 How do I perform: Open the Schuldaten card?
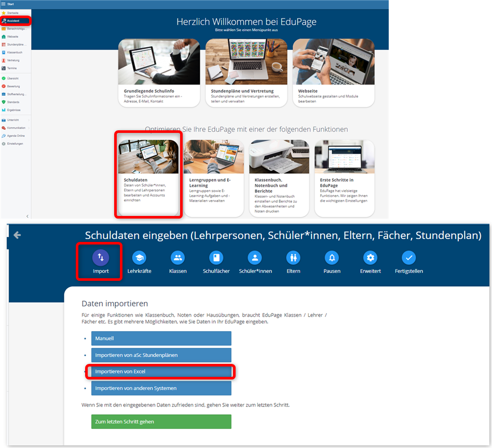click(x=148, y=178)
